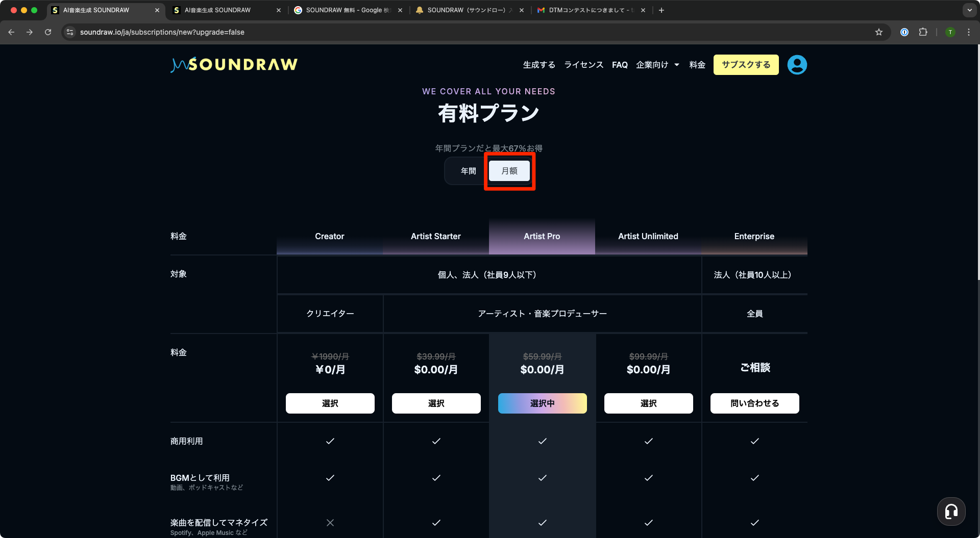This screenshot has width=980, height=538.
Task: Open the user account avatar icon
Action: (797, 65)
